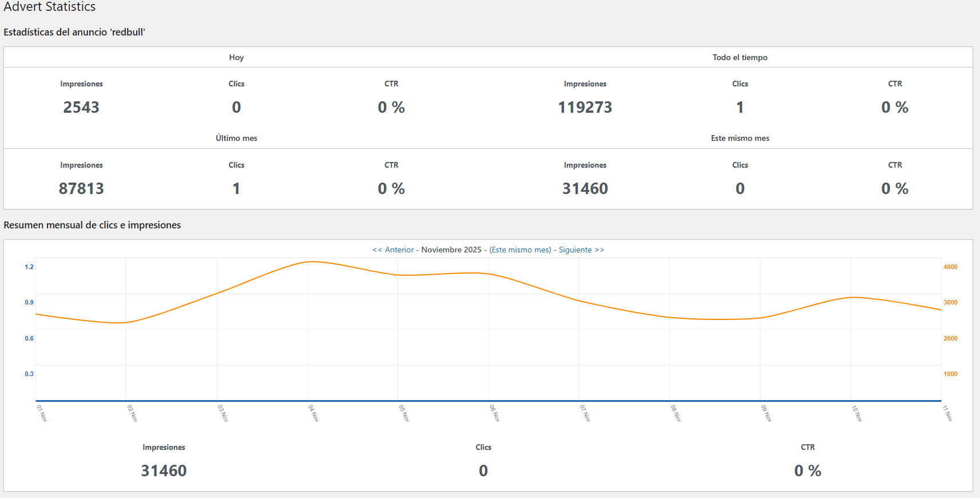The image size is (980, 498).
Task: Open next month with Siguiente link
Action: click(581, 250)
